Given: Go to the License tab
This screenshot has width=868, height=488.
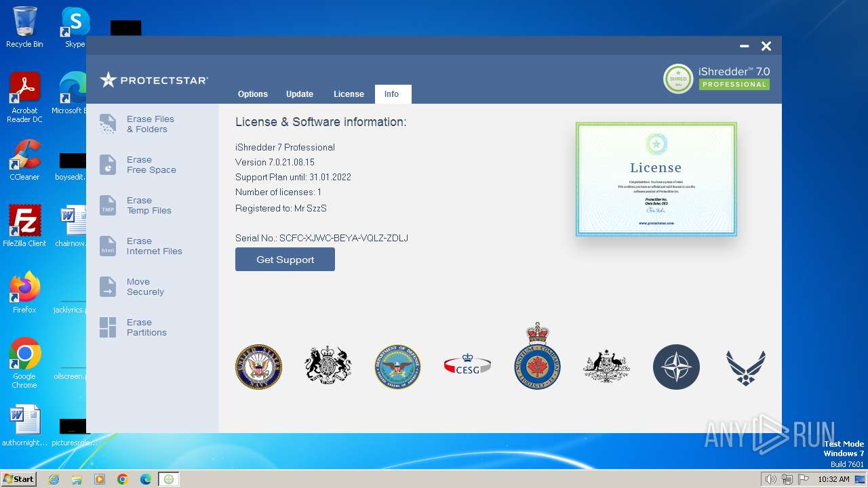Looking at the screenshot, I should tap(349, 94).
